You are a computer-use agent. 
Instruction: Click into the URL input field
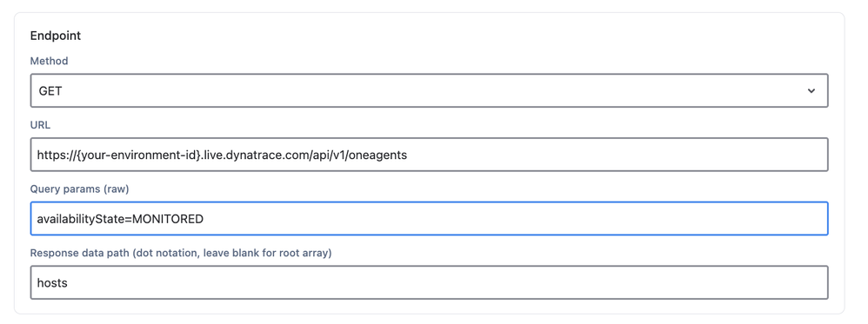(x=429, y=155)
